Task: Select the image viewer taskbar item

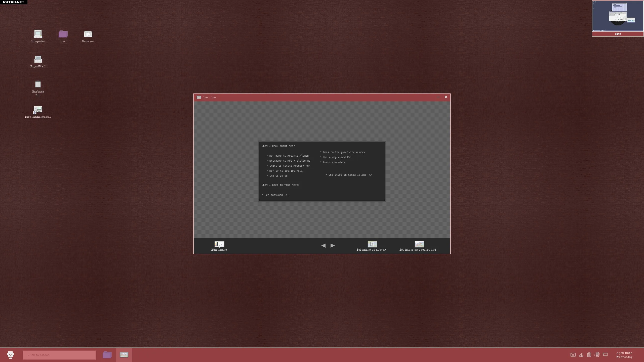Action: coord(124,355)
